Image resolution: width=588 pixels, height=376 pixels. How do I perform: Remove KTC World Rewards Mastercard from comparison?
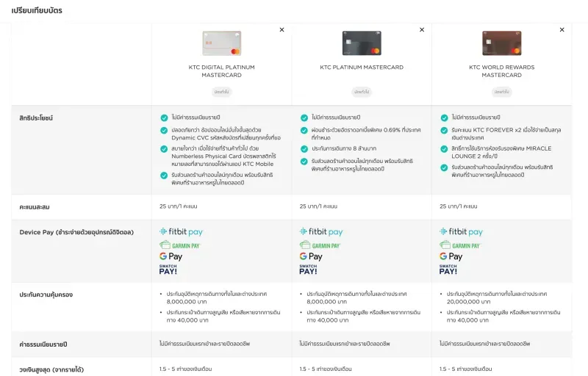coord(562,30)
